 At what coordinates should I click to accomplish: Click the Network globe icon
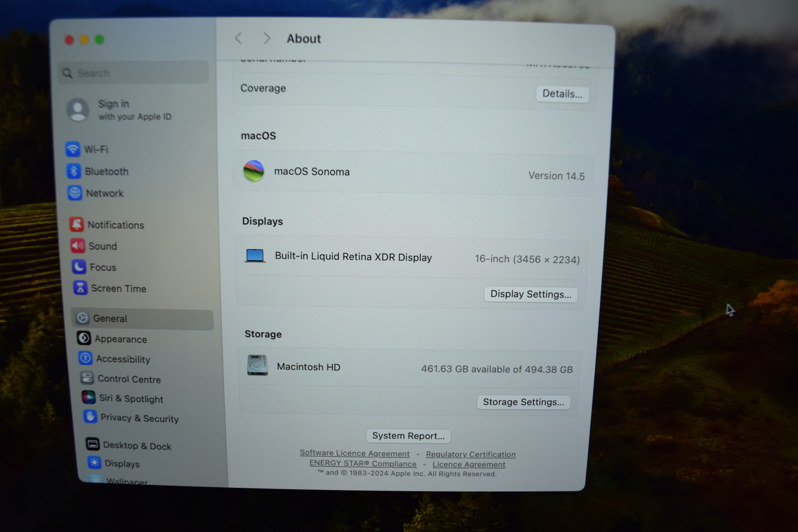coord(75,193)
